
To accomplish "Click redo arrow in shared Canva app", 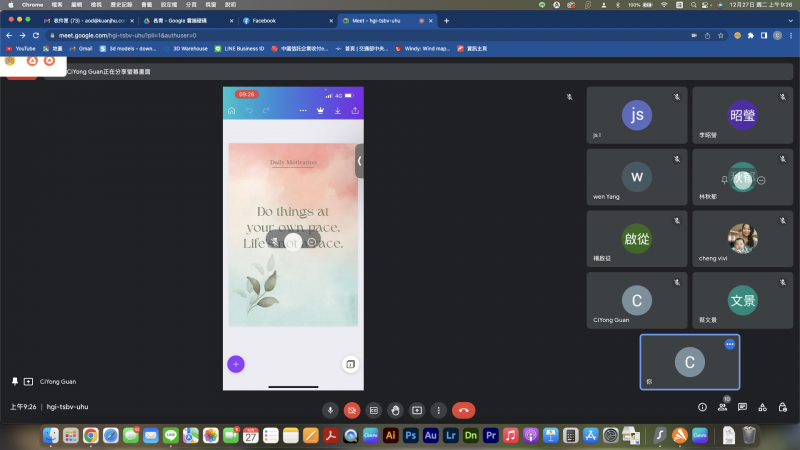I will (266, 111).
